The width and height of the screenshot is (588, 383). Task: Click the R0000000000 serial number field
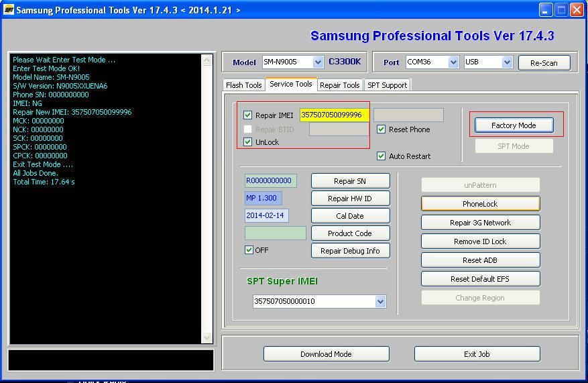[271, 180]
